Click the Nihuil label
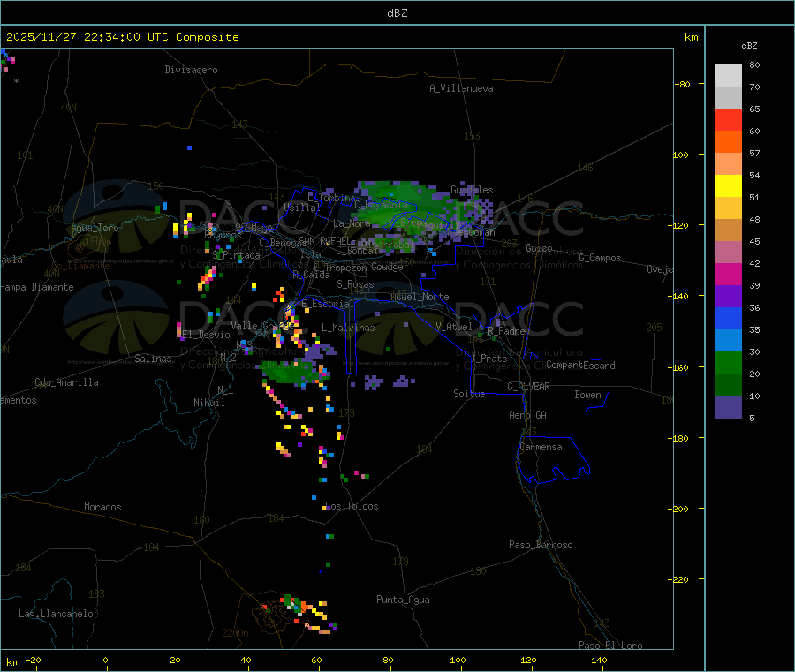 [x=208, y=403]
